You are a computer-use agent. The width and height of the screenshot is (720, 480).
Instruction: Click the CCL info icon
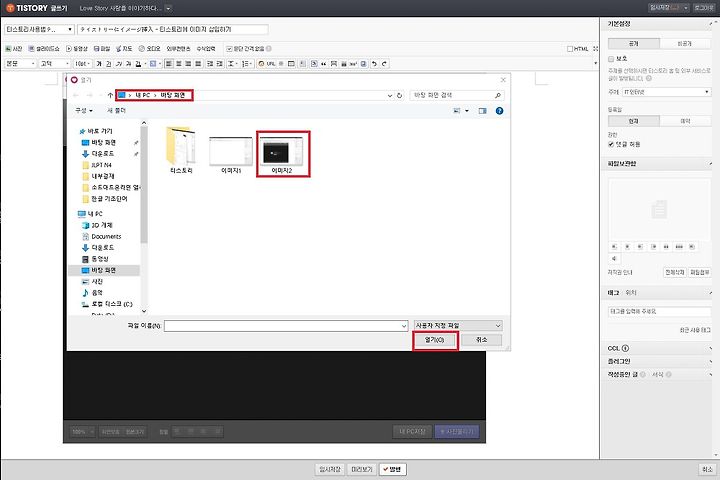click(x=625, y=348)
